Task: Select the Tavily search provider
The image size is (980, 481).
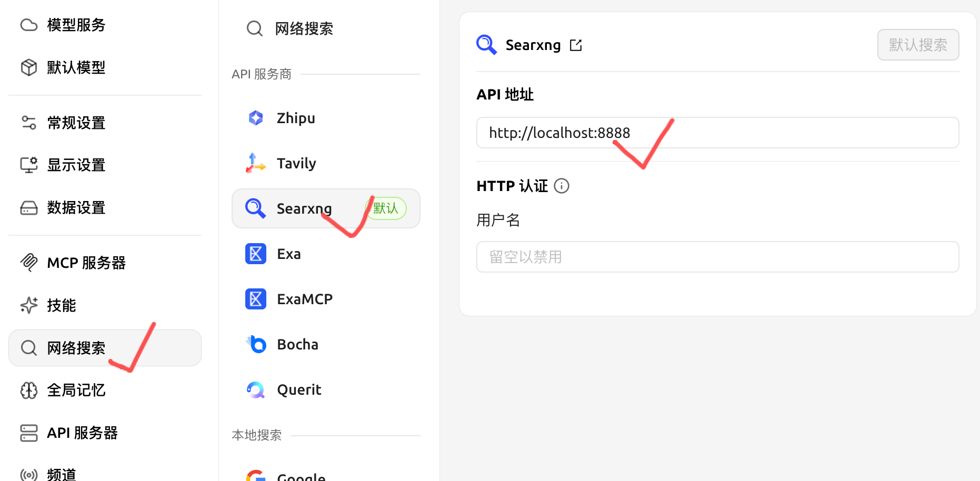Action: coord(326,163)
